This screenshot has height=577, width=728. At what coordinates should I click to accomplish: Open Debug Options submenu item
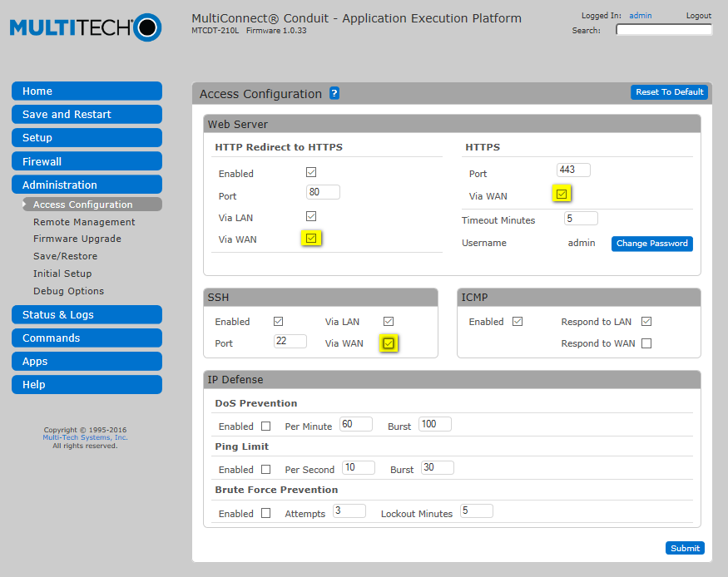(68, 291)
